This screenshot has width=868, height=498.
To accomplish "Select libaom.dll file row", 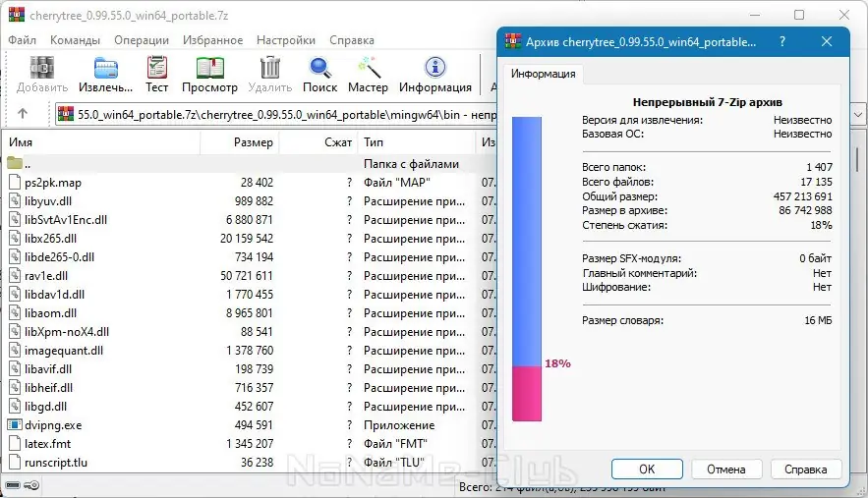I will click(x=249, y=313).
